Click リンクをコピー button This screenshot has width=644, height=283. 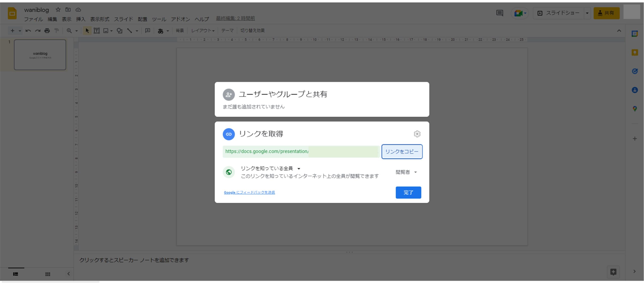(x=402, y=152)
